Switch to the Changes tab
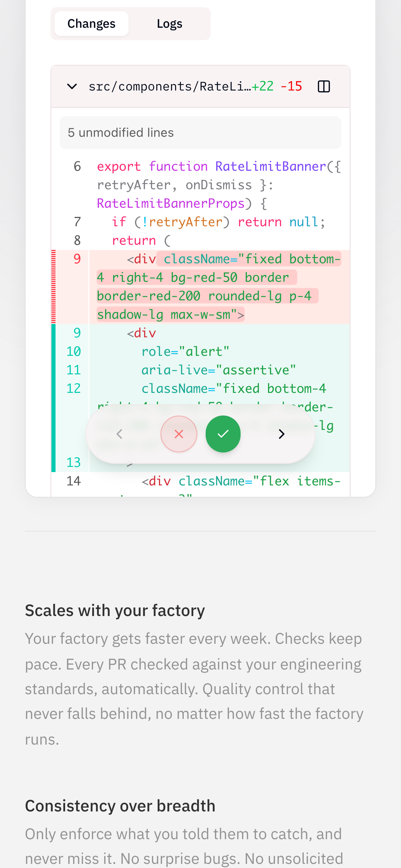This screenshot has height=868, width=401. [x=91, y=24]
